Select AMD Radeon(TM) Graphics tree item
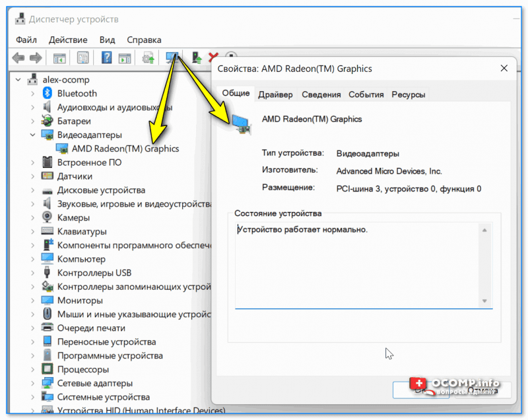 tap(125, 149)
